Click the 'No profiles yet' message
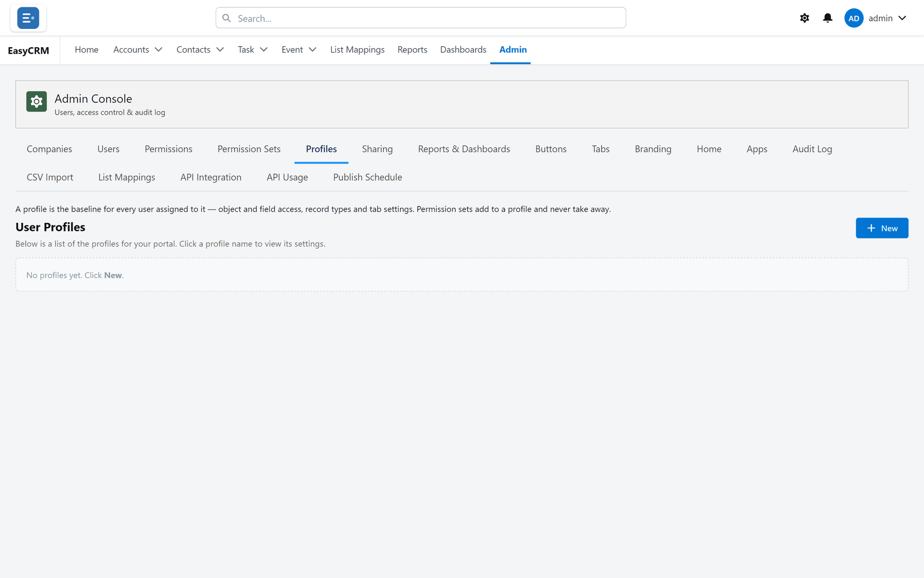This screenshot has width=924, height=578. coord(75,275)
